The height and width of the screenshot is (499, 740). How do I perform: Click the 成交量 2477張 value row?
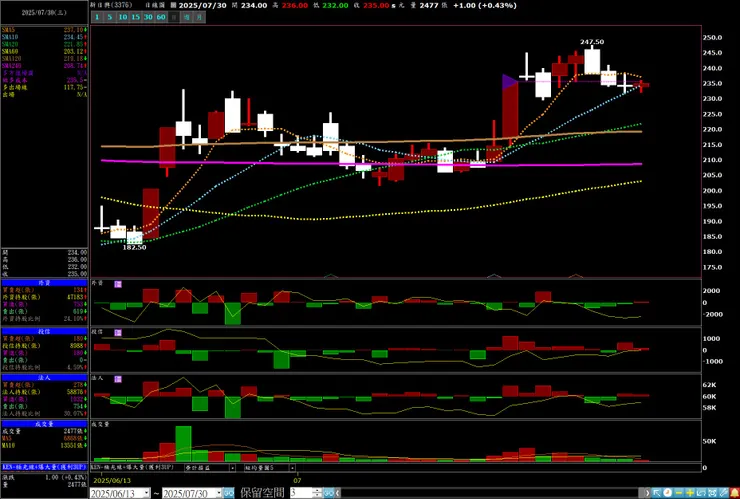[x=44, y=431]
